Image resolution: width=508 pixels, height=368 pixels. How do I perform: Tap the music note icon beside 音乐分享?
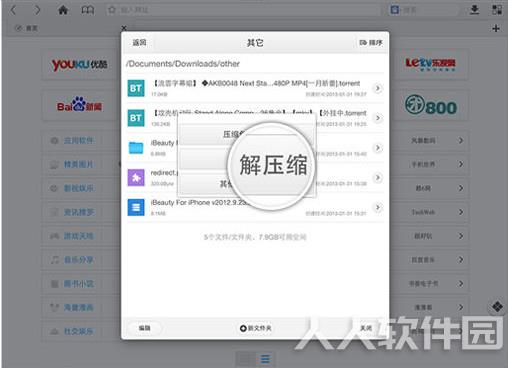point(55,260)
